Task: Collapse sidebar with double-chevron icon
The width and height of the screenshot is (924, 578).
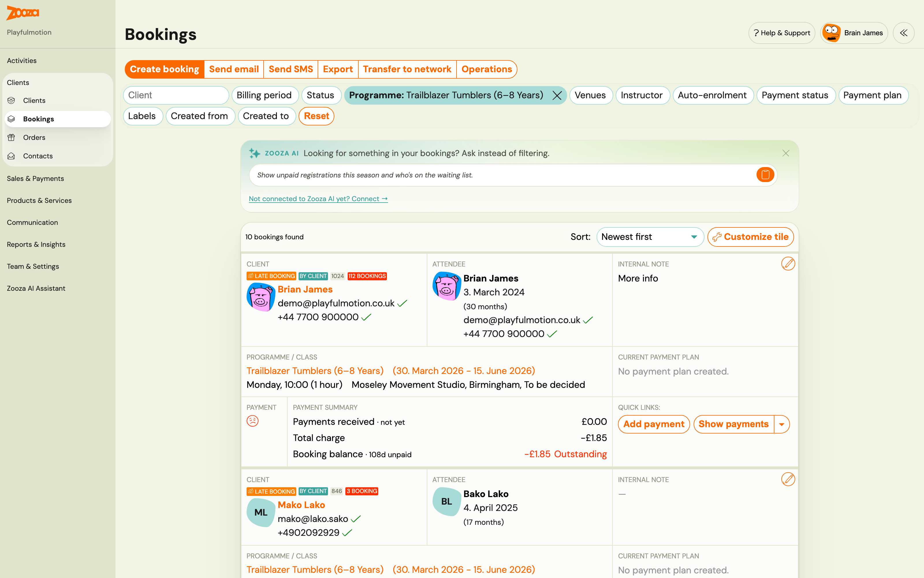Action: tap(903, 33)
